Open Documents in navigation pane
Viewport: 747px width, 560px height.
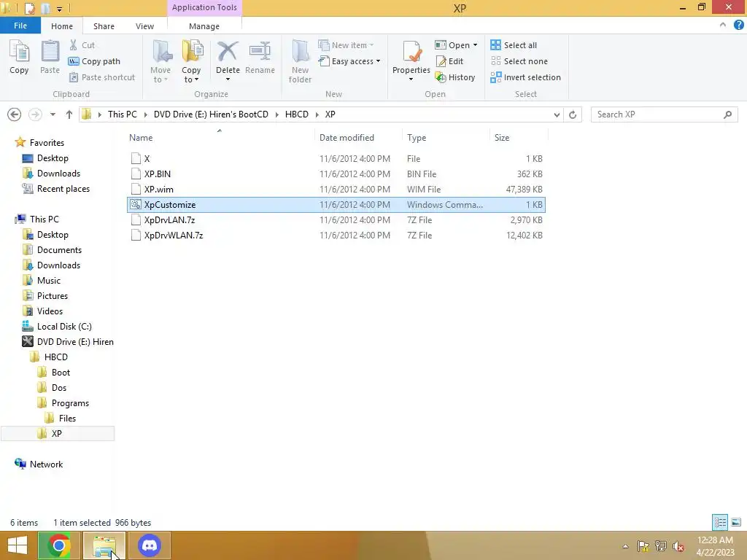[59, 250]
